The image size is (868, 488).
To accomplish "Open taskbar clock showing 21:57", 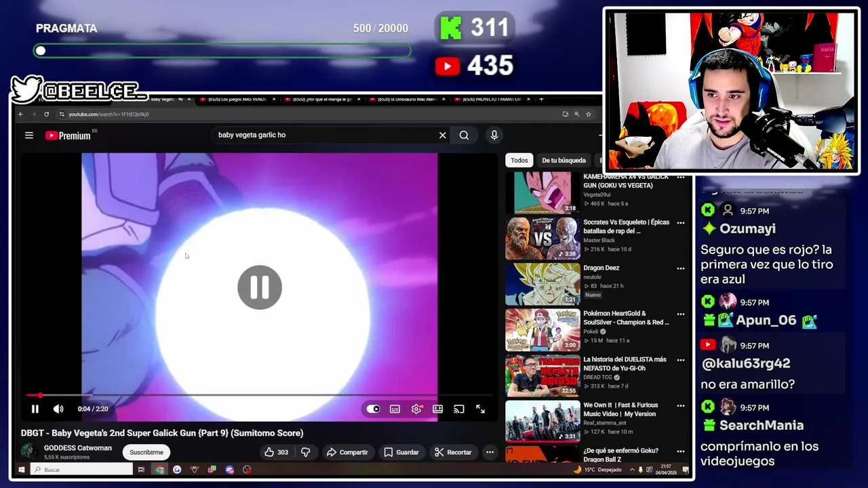I will [x=667, y=469].
